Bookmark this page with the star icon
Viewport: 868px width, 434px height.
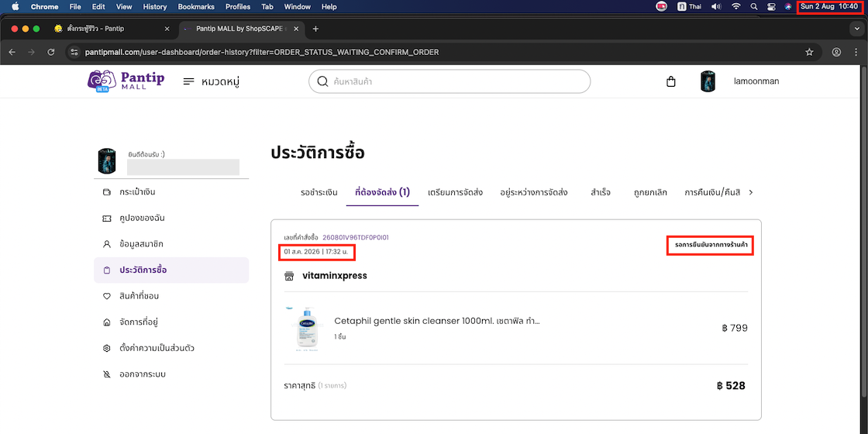(x=809, y=52)
